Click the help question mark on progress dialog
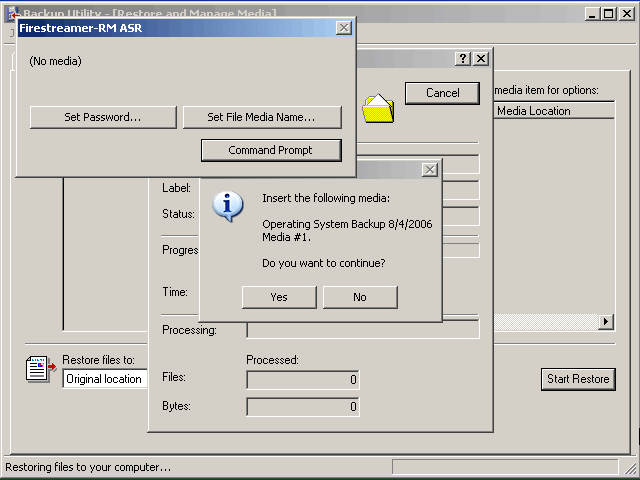 coord(463,59)
